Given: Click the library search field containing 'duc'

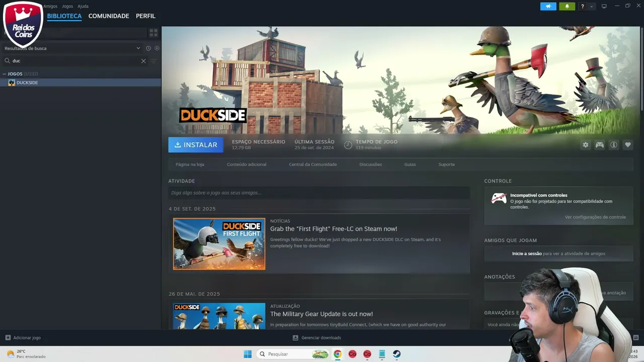Looking at the screenshot, I should coord(75,61).
